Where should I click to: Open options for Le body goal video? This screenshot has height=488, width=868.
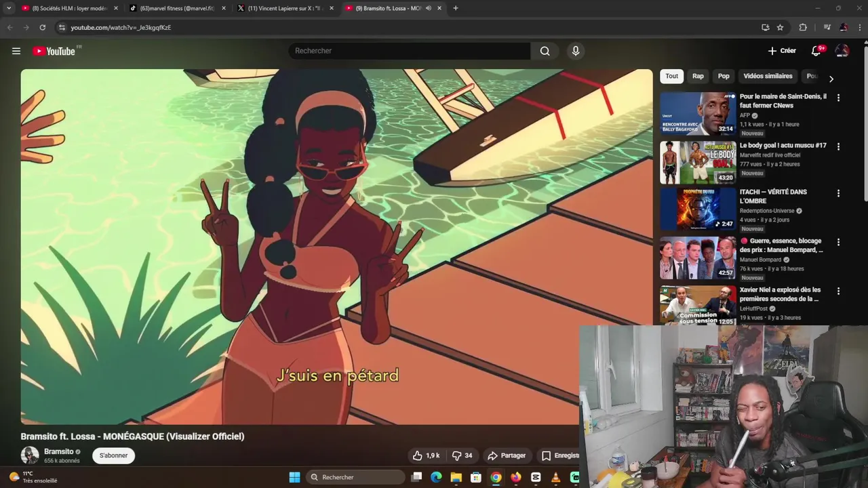pos(838,146)
